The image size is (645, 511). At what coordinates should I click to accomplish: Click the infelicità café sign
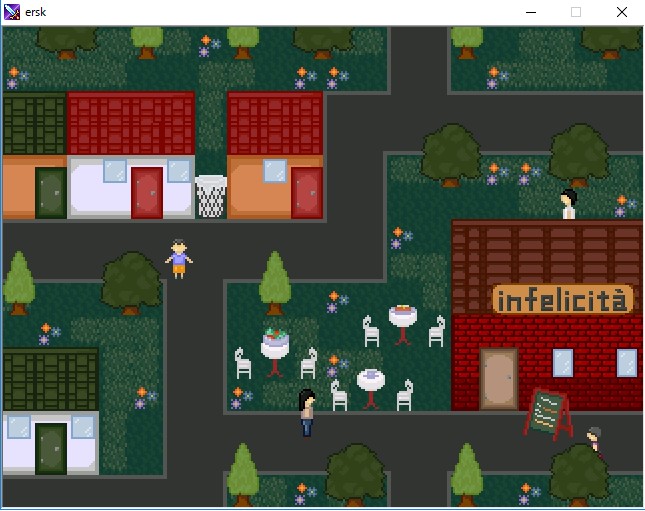(563, 299)
